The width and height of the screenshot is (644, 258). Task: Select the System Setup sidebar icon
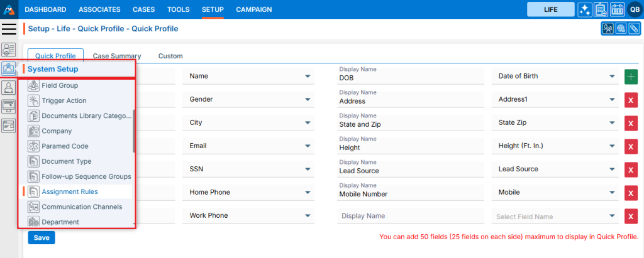click(9, 68)
